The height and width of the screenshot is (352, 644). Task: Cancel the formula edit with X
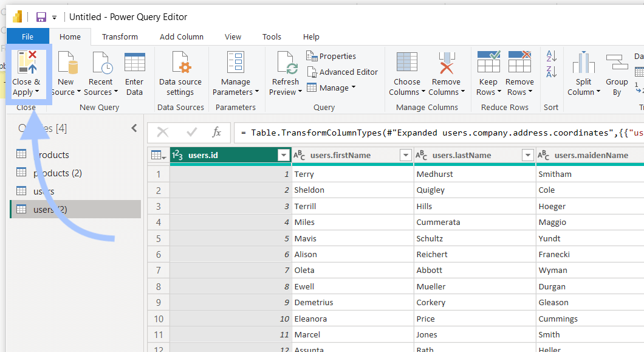click(x=163, y=132)
